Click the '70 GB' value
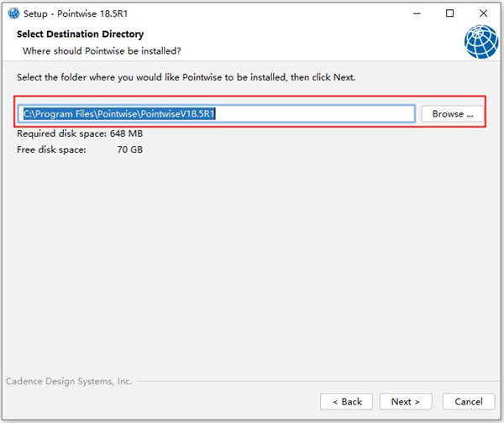 click(x=130, y=149)
